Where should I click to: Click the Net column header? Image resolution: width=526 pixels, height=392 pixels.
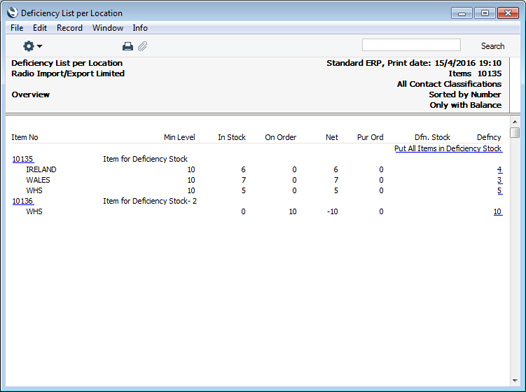pyautogui.click(x=331, y=137)
